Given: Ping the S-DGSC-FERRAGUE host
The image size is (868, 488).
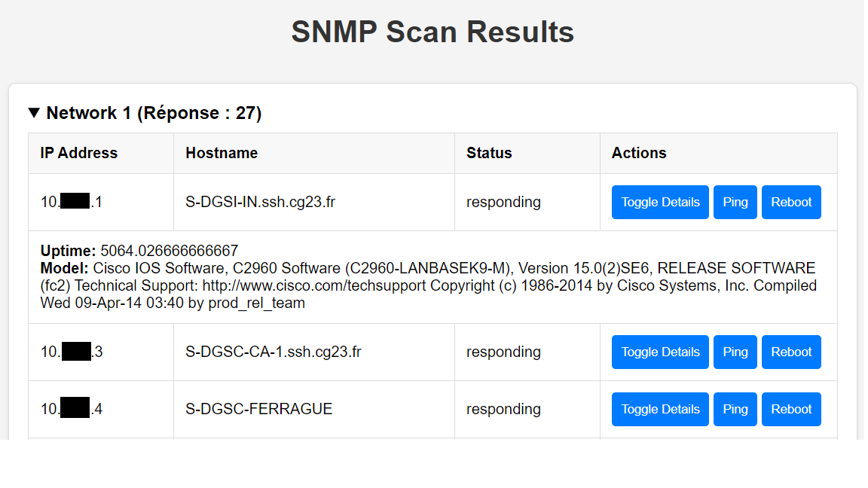Looking at the screenshot, I should tap(735, 409).
